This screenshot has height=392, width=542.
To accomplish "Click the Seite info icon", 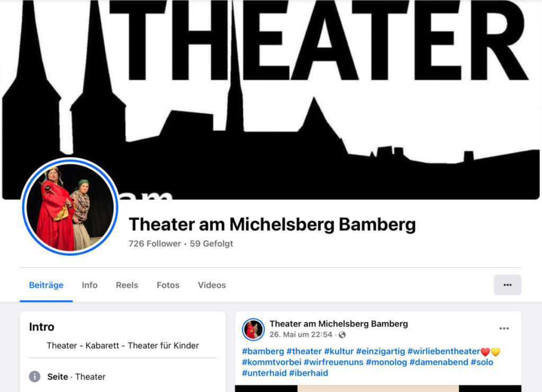I will click(x=34, y=377).
